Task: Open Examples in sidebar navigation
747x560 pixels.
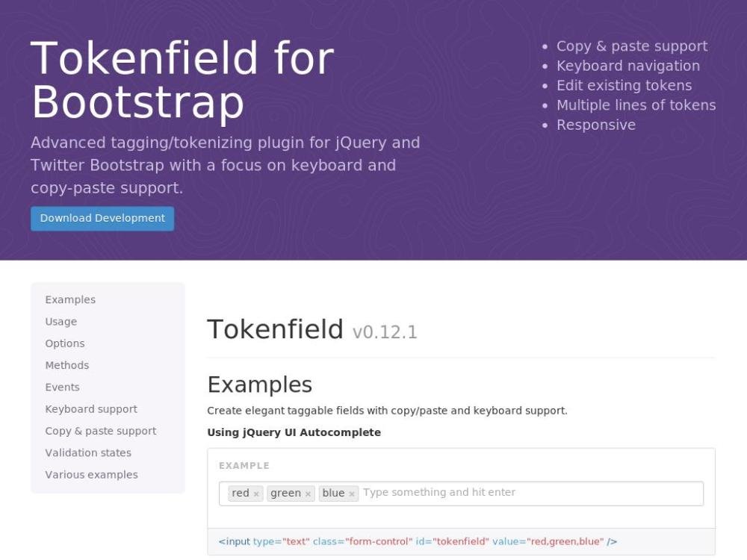Action: click(70, 300)
